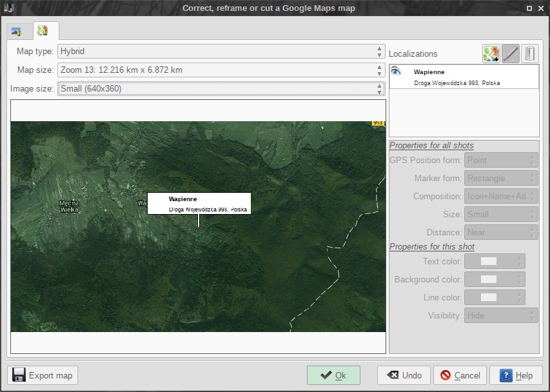Close the dialog with the X button
The height and width of the screenshot is (392, 550).
[541, 8]
